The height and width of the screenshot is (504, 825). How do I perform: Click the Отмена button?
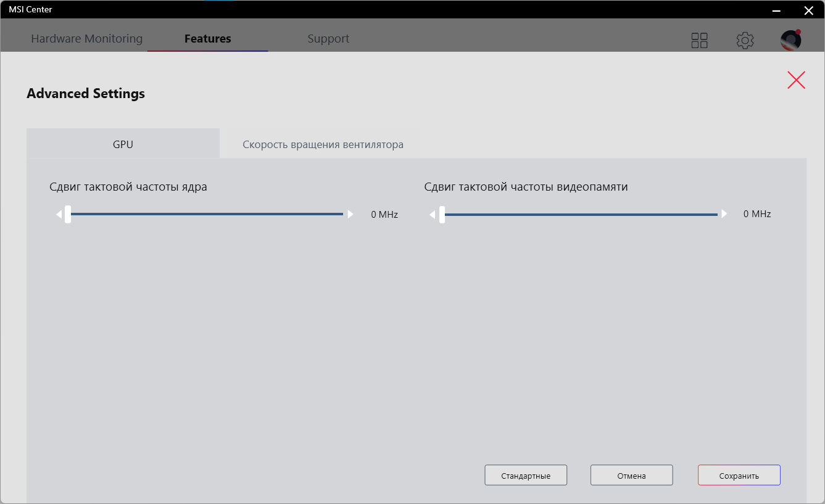tap(631, 476)
